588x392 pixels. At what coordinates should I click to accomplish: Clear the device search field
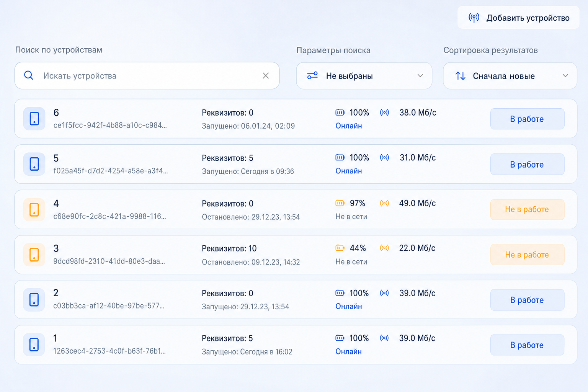[x=266, y=76]
